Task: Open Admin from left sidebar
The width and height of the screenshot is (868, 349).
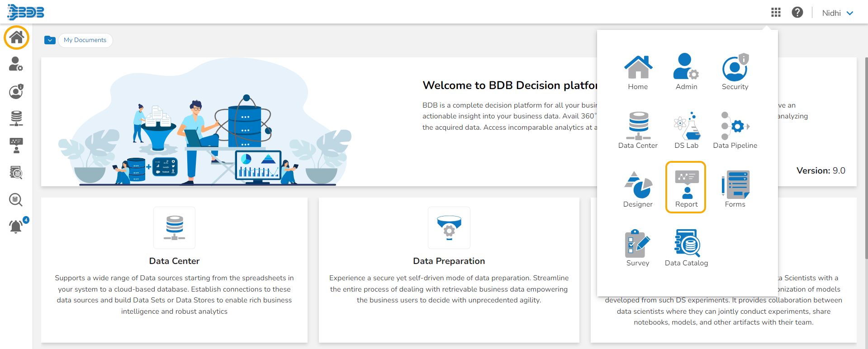Action: coord(16,64)
